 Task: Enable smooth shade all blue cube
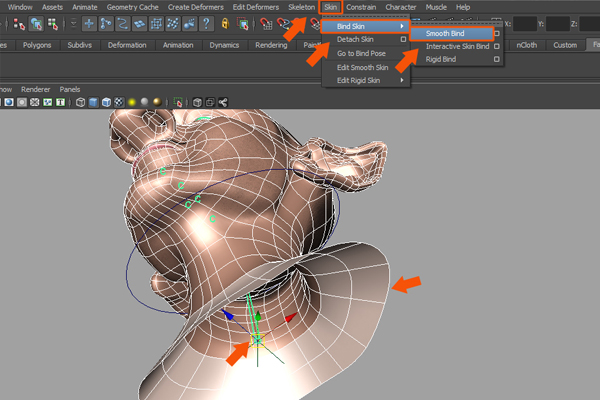click(93, 102)
